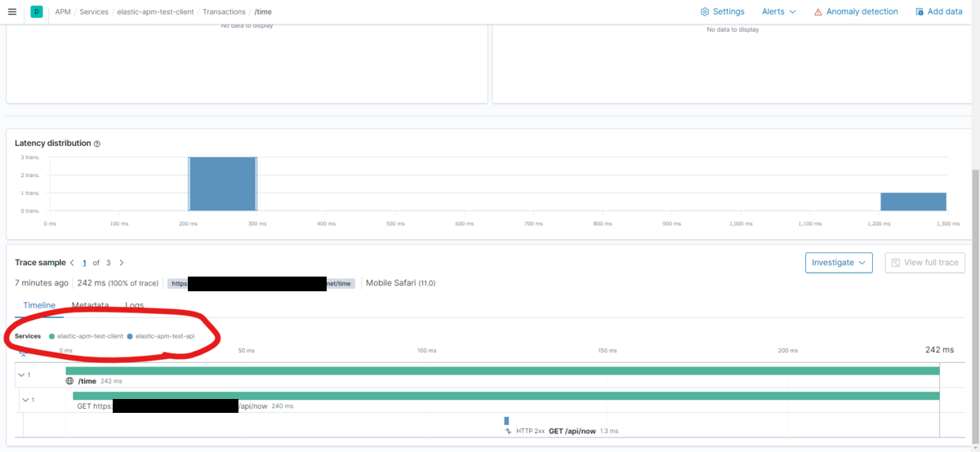Navigate to Services breadcrumb
This screenshot has height=452, width=980.
[x=94, y=12]
